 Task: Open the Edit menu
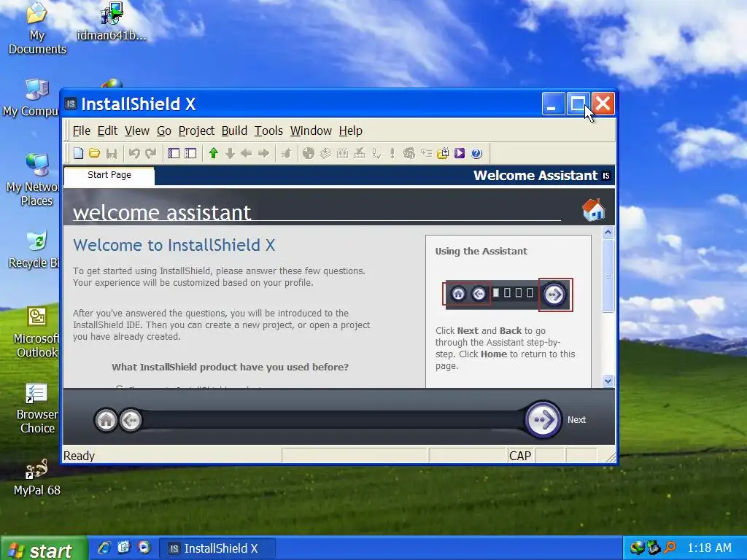click(x=107, y=131)
